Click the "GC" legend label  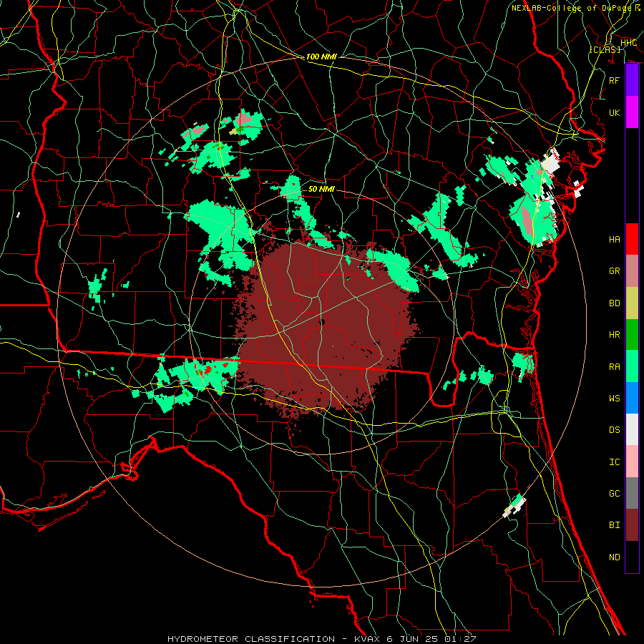pos(614,494)
